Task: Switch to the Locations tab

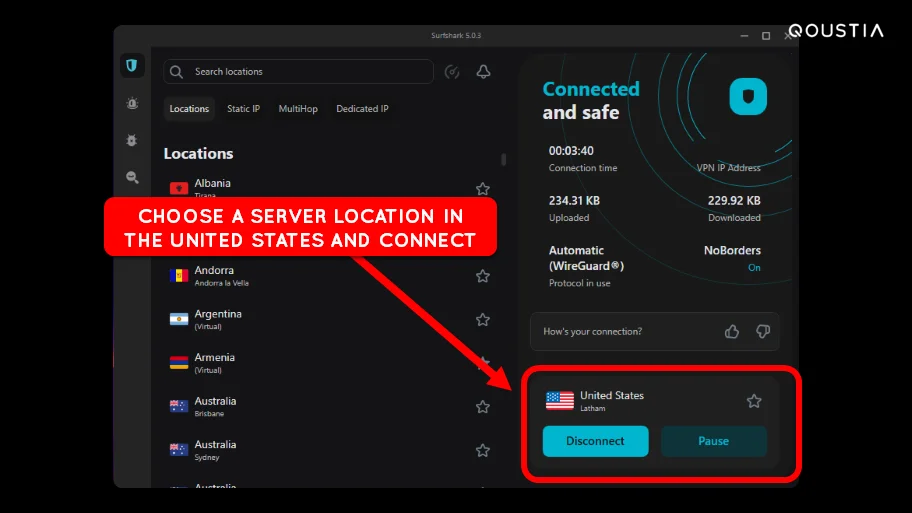Action: click(189, 109)
